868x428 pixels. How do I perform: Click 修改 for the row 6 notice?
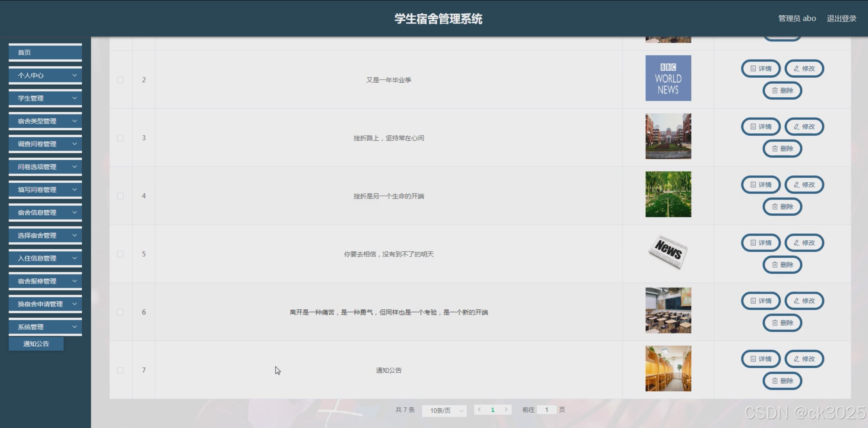pyautogui.click(x=804, y=301)
